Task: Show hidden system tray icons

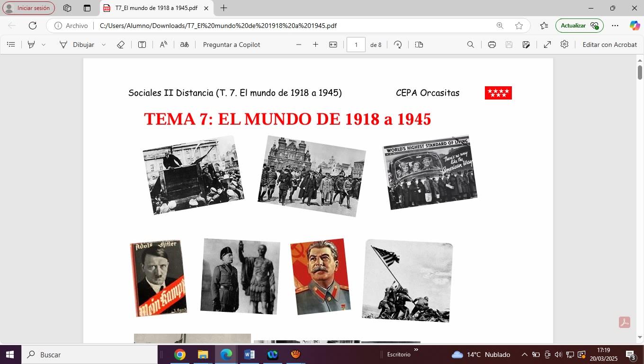Action: [x=524, y=355]
